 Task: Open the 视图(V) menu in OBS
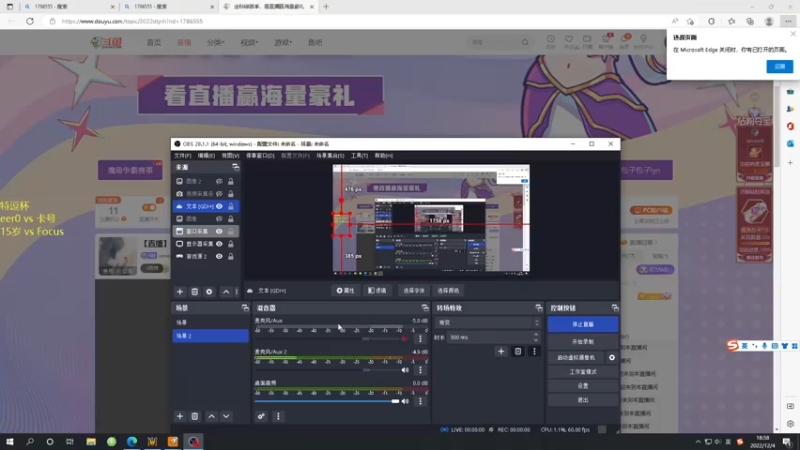[x=230, y=156]
